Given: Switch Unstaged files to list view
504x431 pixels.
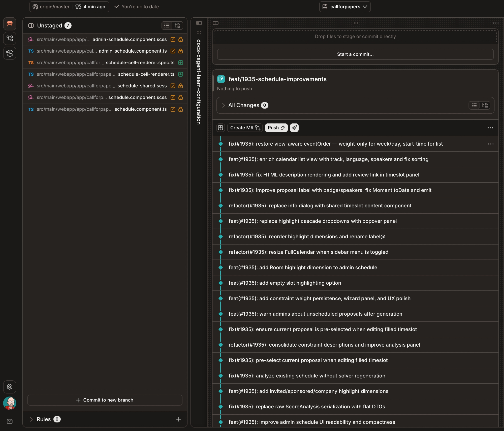Looking at the screenshot, I should (x=167, y=25).
